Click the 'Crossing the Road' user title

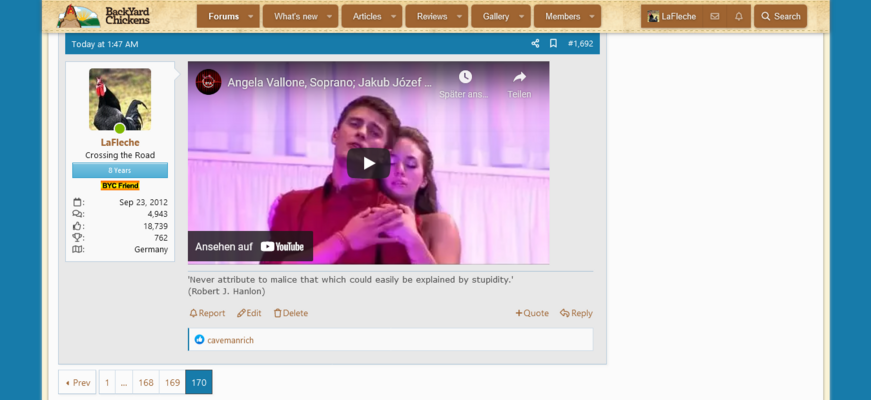(120, 155)
